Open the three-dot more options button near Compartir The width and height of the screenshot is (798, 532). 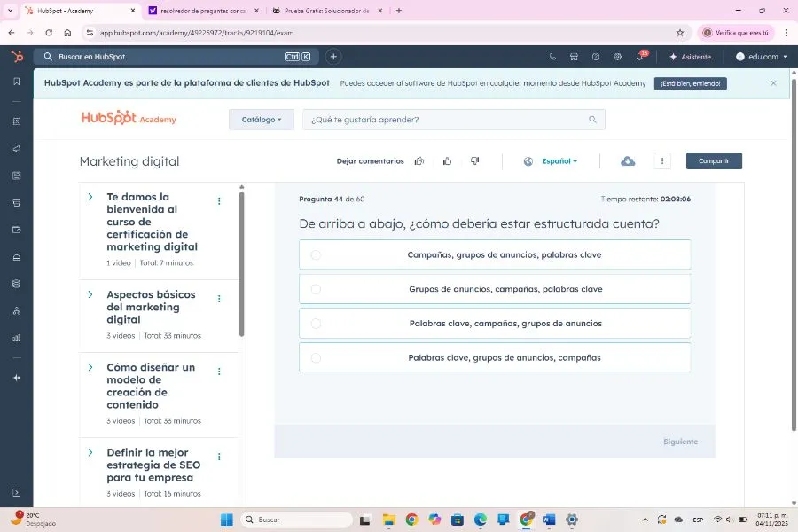[662, 160]
